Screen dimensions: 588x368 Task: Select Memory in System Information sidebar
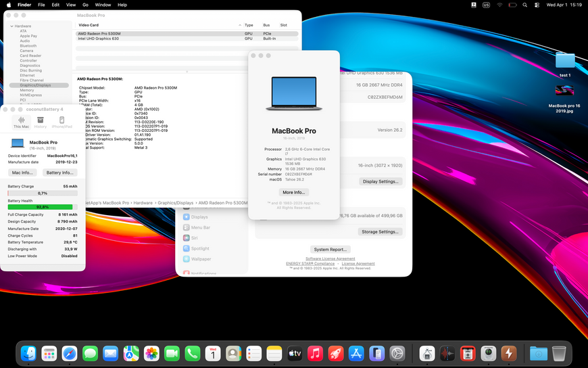[26, 90]
